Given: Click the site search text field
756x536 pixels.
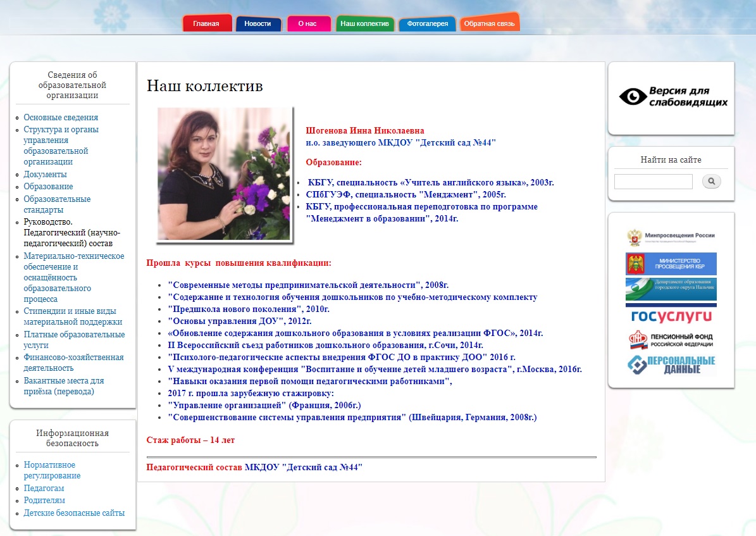Looking at the screenshot, I should [x=653, y=182].
